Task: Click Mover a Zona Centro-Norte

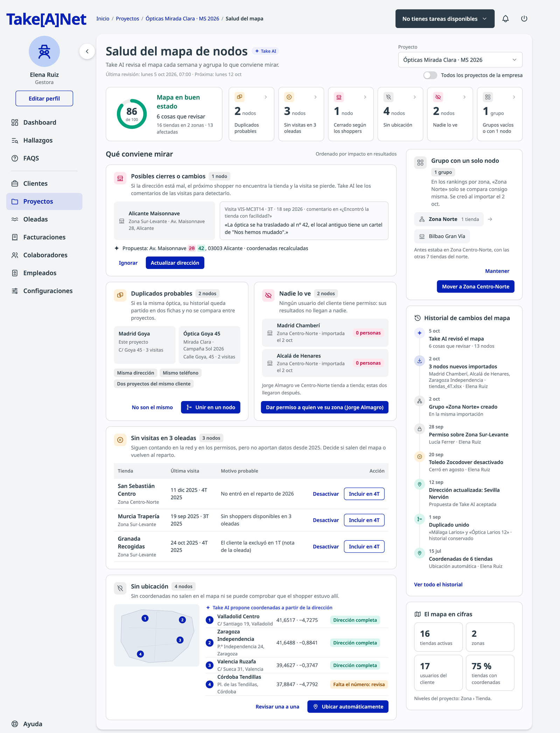Action: [476, 286]
